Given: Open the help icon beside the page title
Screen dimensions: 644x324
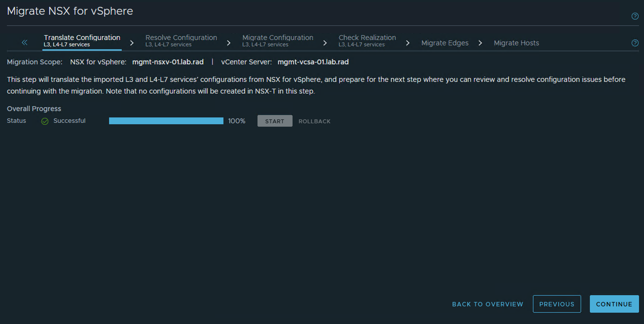Looking at the screenshot, I should (x=635, y=16).
